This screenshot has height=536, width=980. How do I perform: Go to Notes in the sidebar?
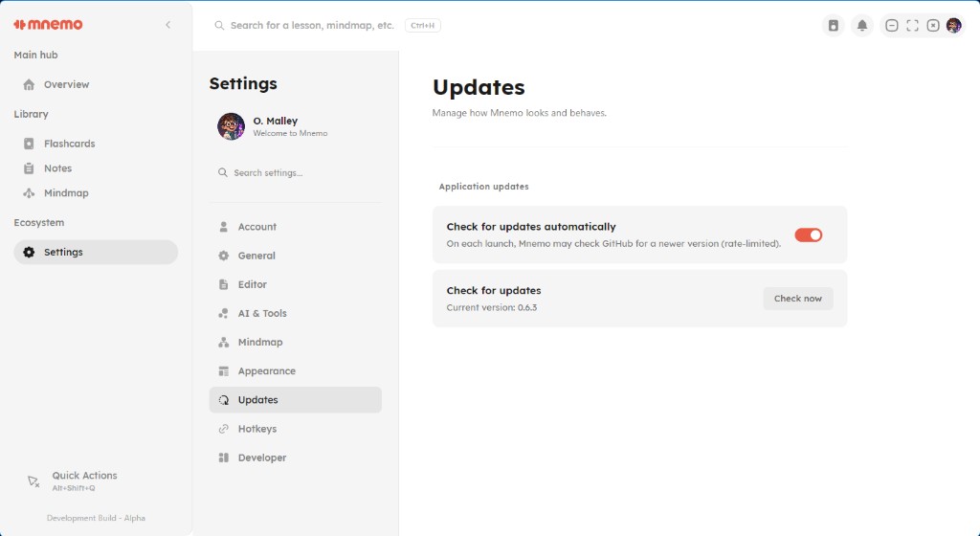(x=96, y=168)
